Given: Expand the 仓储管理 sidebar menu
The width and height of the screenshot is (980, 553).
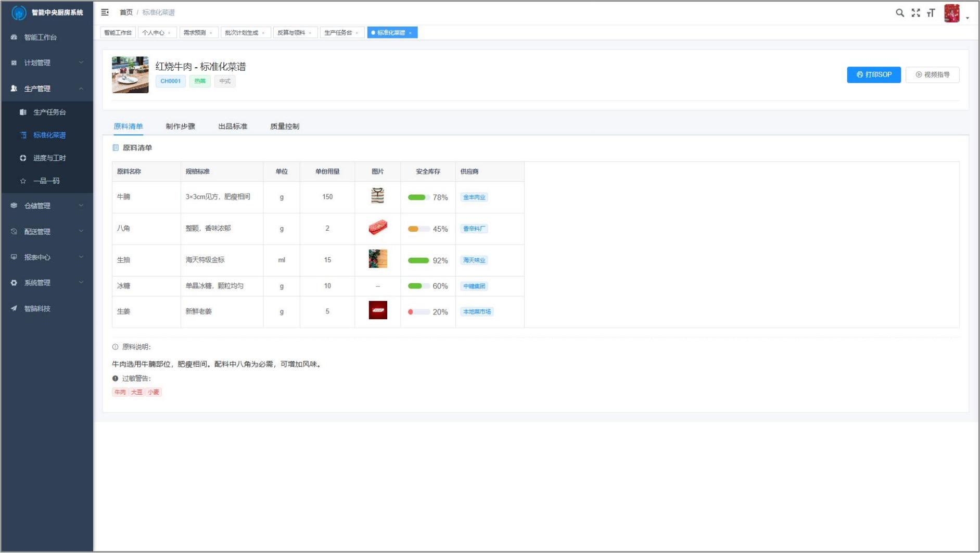Looking at the screenshot, I should (47, 206).
